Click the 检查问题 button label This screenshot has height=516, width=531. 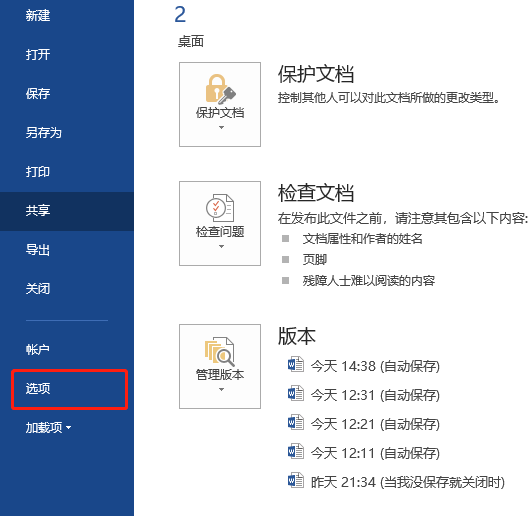pos(220,232)
